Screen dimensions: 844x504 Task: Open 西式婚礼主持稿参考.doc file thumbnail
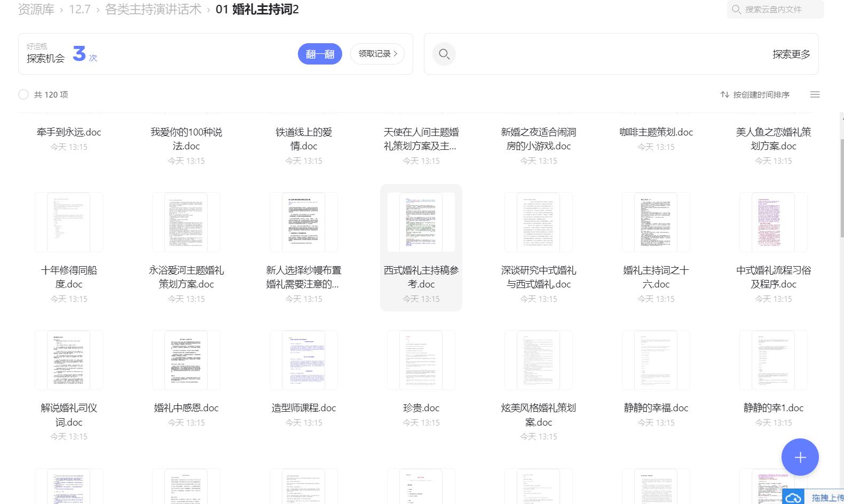421,222
